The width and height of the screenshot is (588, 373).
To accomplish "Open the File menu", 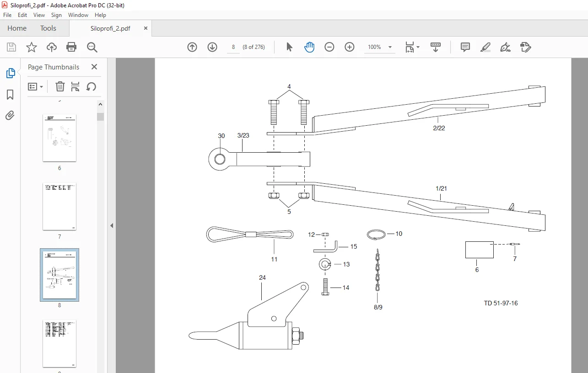I will [7, 15].
